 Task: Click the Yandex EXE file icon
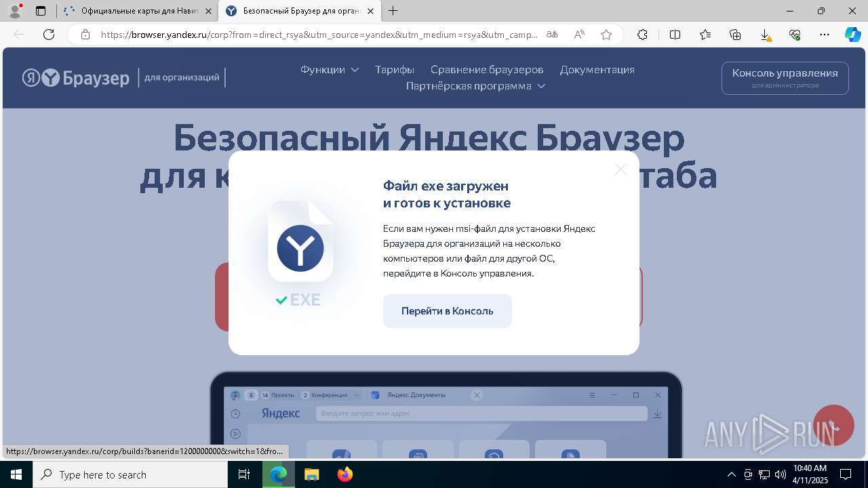pyautogui.click(x=300, y=242)
